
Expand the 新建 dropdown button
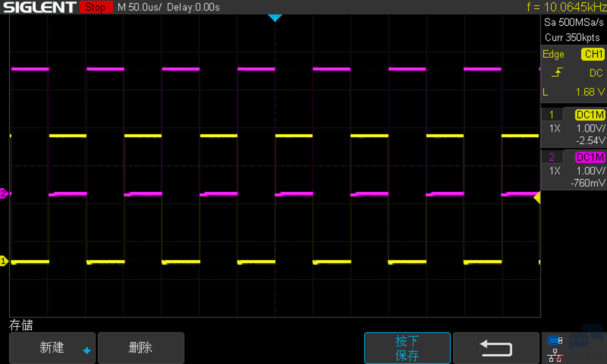[x=52, y=348]
